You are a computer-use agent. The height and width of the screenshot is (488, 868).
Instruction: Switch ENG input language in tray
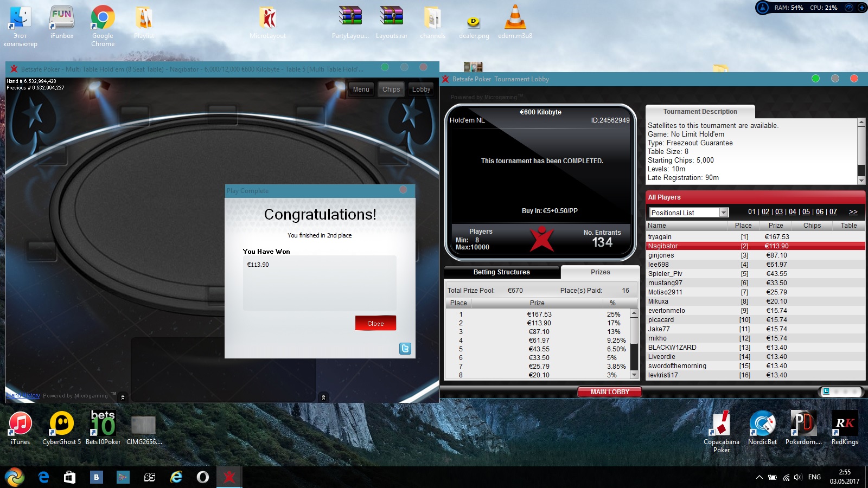click(x=814, y=477)
